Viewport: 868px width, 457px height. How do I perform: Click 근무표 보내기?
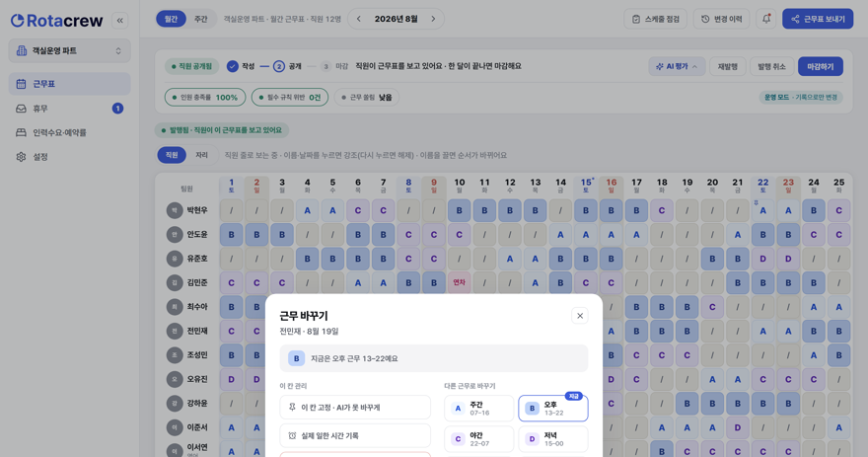818,19
